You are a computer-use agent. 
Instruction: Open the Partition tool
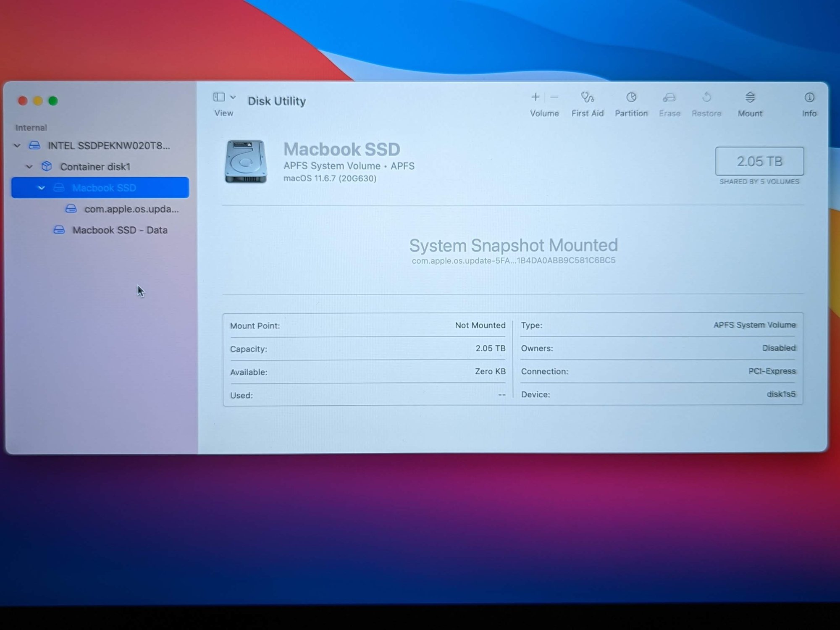coord(631,98)
